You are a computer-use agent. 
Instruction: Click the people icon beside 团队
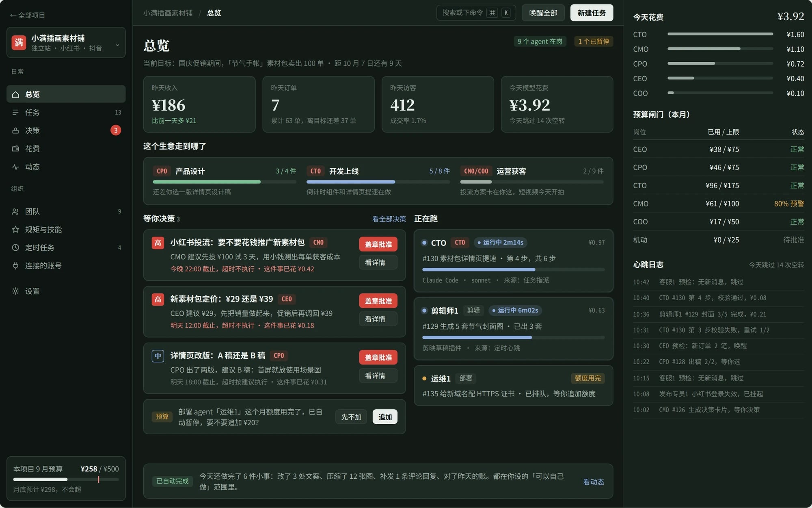(15, 211)
